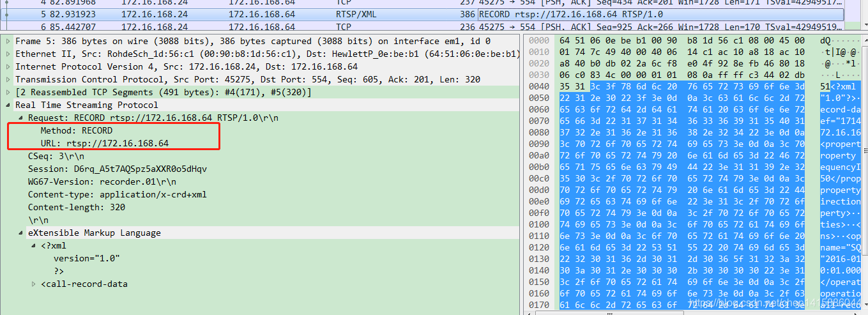Click the length 386 cell of packet 5
The width and height of the screenshot is (868, 315).
pos(468,14)
